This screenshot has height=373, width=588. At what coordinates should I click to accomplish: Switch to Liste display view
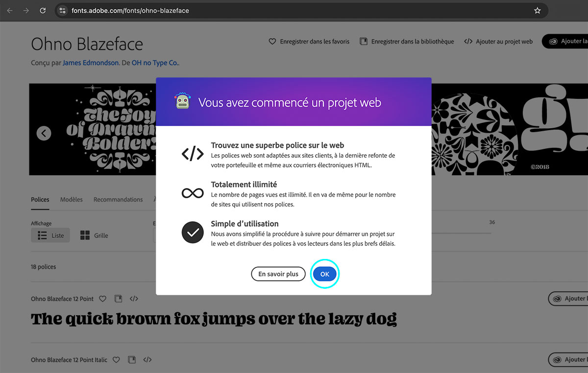click(50, 235)
